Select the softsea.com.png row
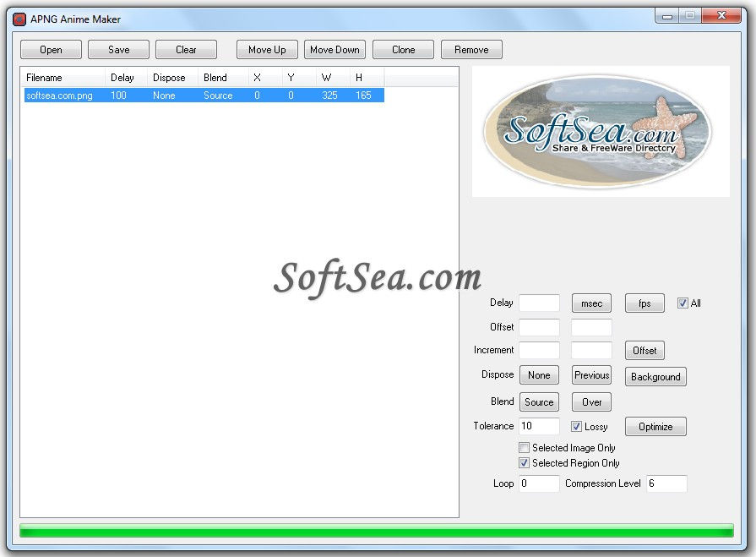 tap(204, 96)
